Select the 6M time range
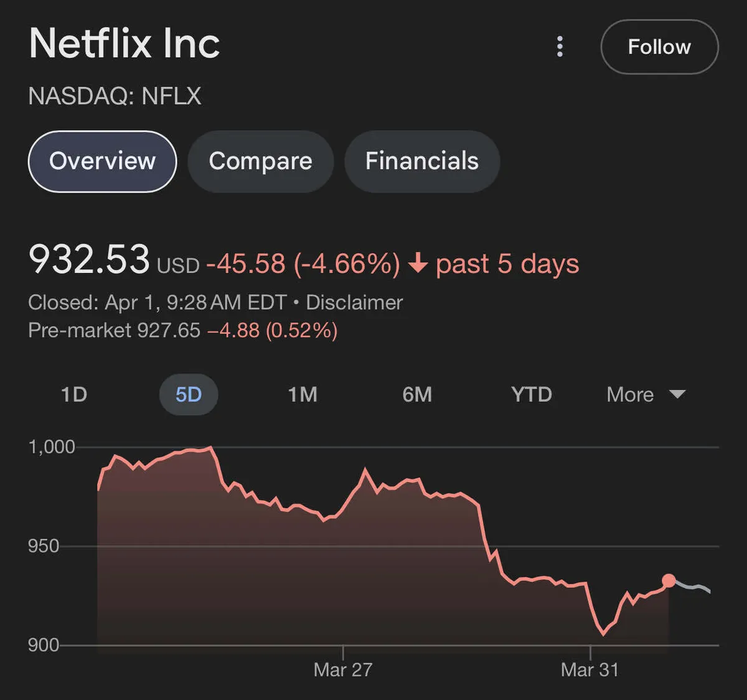The width and height of the screenshot is (747, 700). coord(417,394)
